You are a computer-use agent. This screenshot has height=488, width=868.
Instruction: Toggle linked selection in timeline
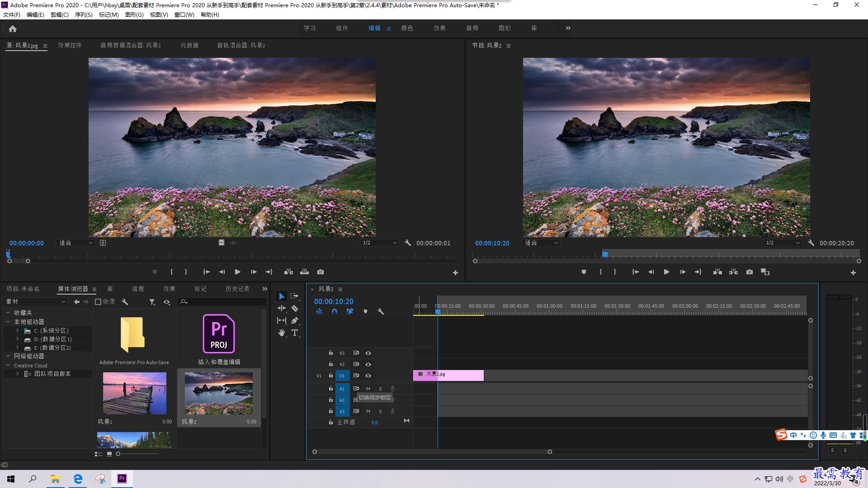click(x=350, y=311)
